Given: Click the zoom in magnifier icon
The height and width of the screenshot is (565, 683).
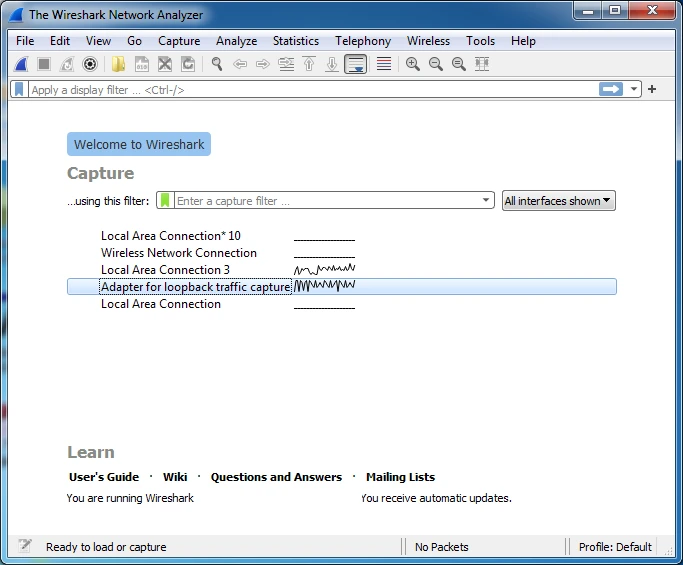Looking at the screenshot, I should click(413, 64).
